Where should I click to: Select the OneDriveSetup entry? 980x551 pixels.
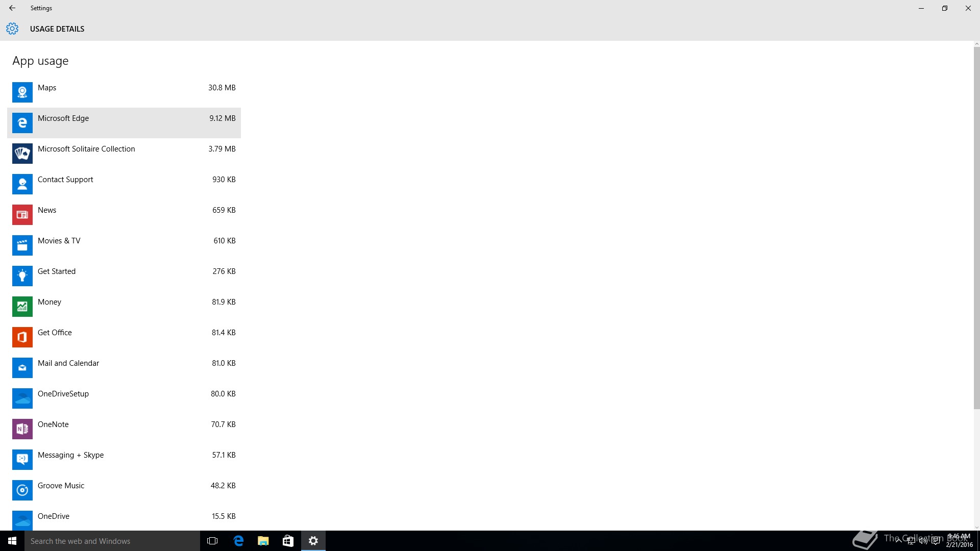tap(124, 398)
